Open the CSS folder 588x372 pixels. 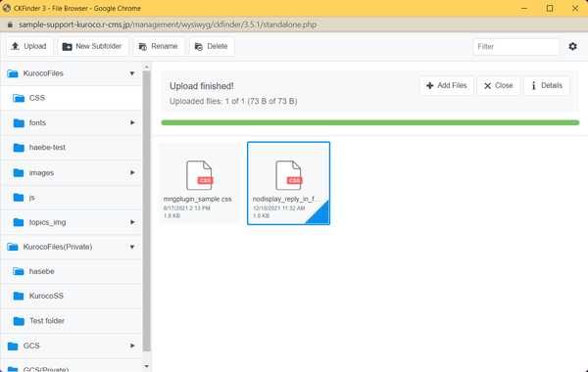(x=72, y=98)
